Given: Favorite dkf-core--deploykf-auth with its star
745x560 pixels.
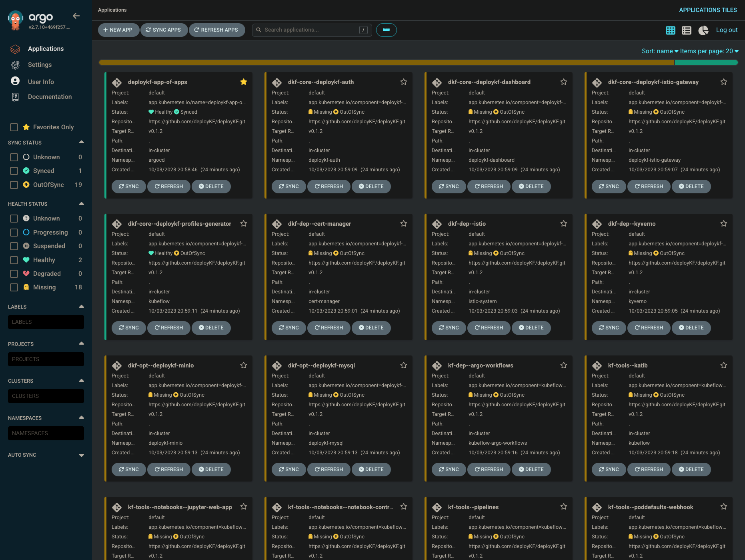Looking at the screenshot, I should (x=404, y=82).
